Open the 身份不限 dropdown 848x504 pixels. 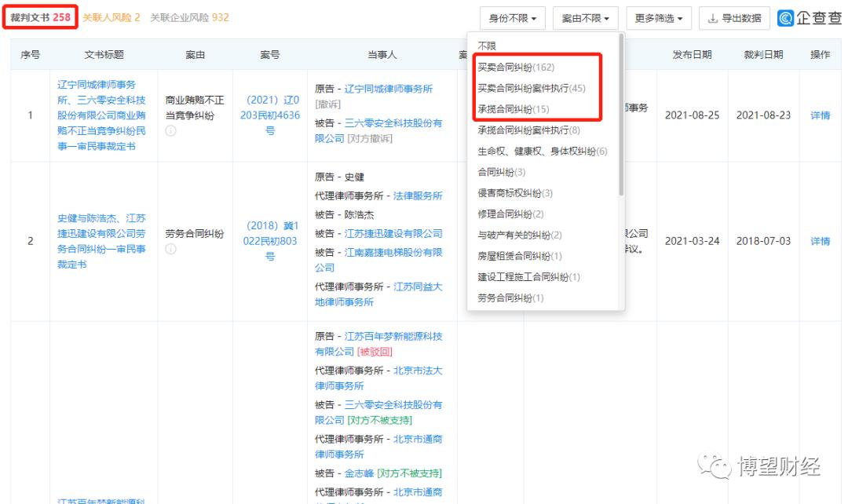click(512, 18)
